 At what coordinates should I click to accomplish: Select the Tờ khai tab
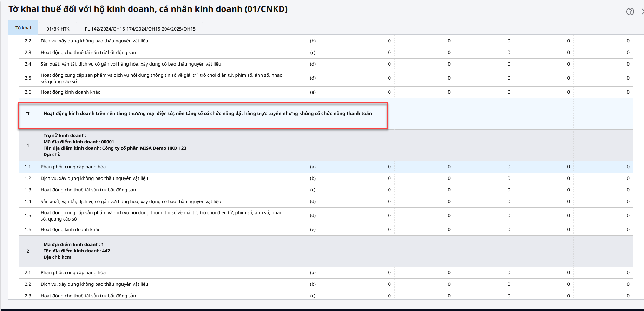click(x=23, y=28)
